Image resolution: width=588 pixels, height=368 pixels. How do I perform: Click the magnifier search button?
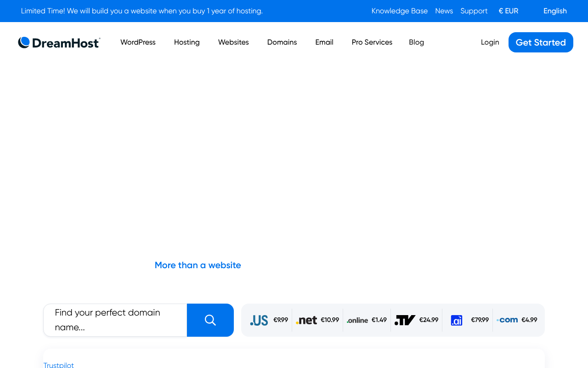coord(210,320)
